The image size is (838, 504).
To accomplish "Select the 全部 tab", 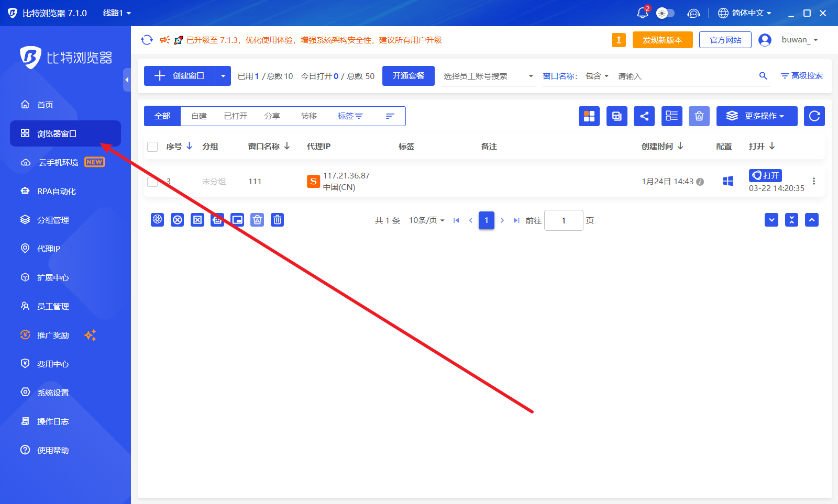I will (162, 116).
